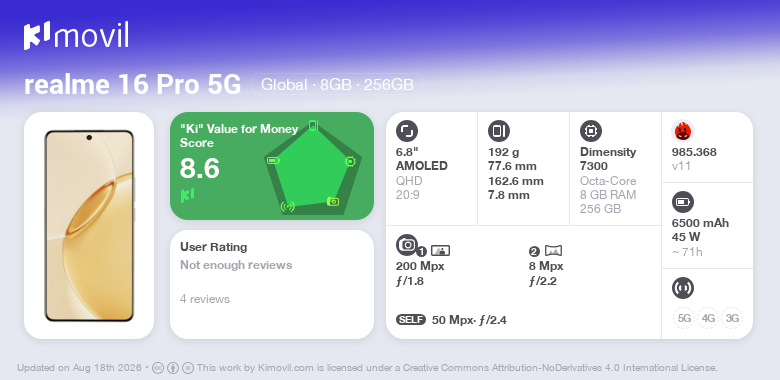Screen dimensions: 780x380
Task: Click the phone dimensions icon
Action: (498, 131)
